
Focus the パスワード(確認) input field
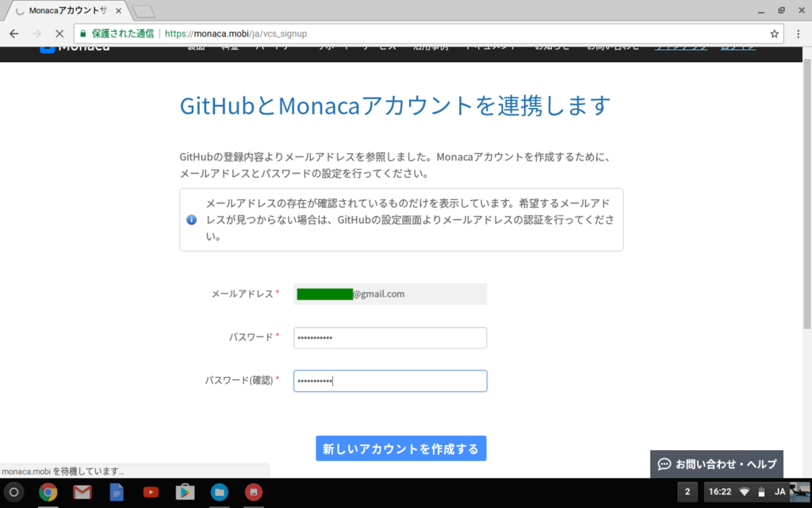click(x=390, y=381)
